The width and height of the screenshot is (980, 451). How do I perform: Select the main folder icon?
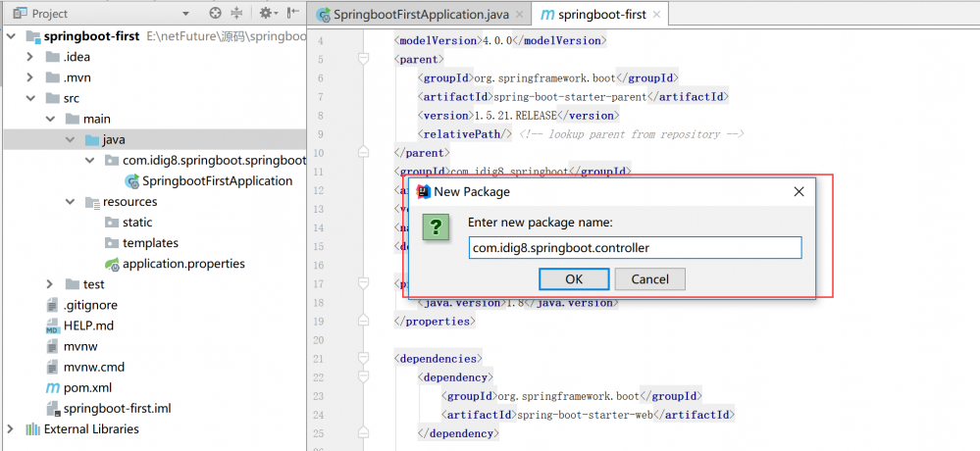coord(73,119)
